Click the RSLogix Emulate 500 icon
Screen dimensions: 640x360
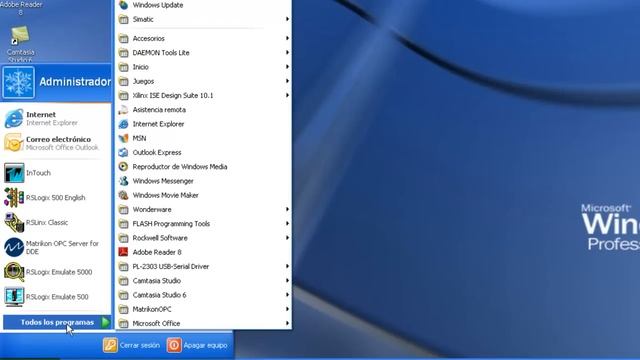click(x=14, y=297)
